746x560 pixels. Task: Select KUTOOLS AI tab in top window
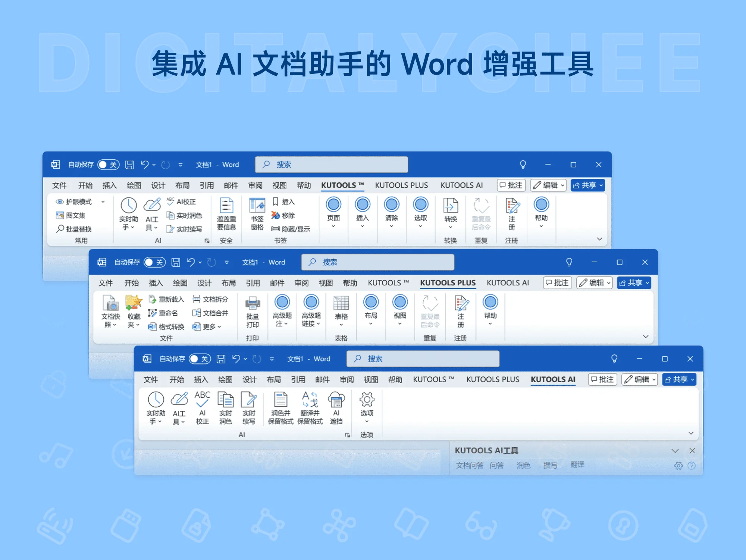tap(461, 185)
